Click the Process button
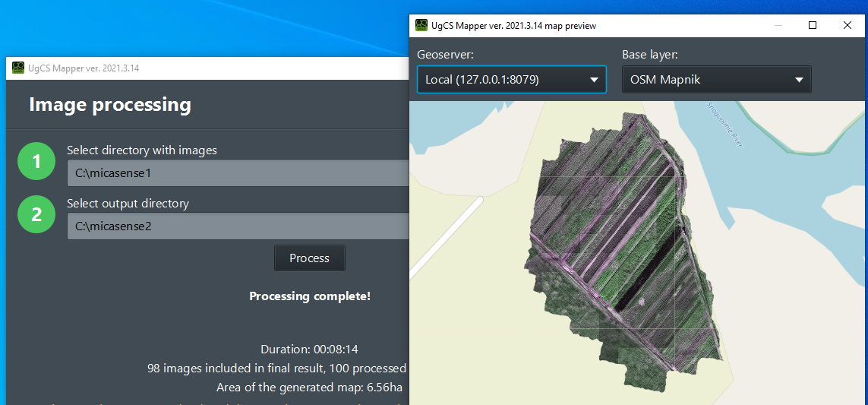This screenshot has height=405, width=868. (x=309, y=258)
